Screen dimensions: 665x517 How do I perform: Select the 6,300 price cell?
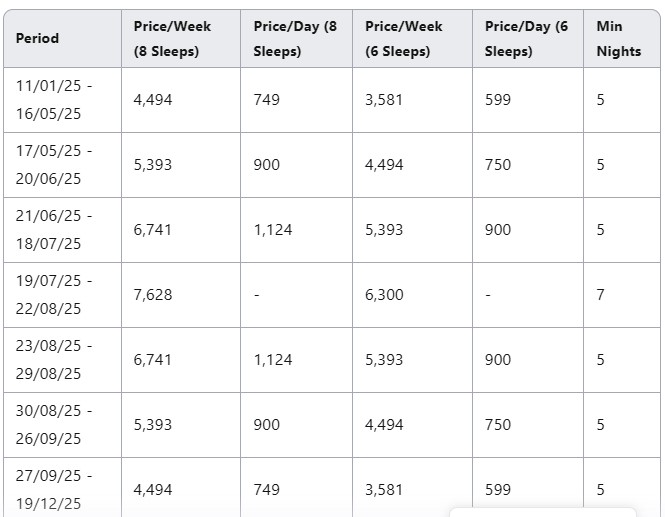(413, 295)
